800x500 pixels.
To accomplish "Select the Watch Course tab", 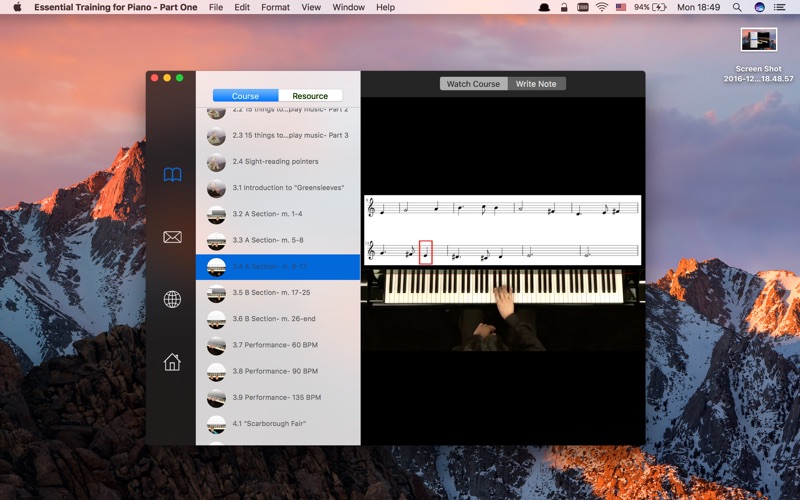I will tap(473, 84).
